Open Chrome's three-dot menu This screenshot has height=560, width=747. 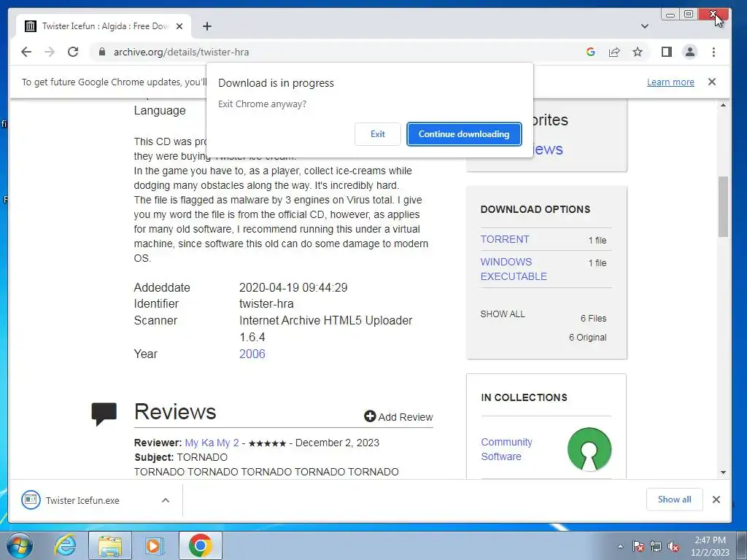click(x=713, y=52)
